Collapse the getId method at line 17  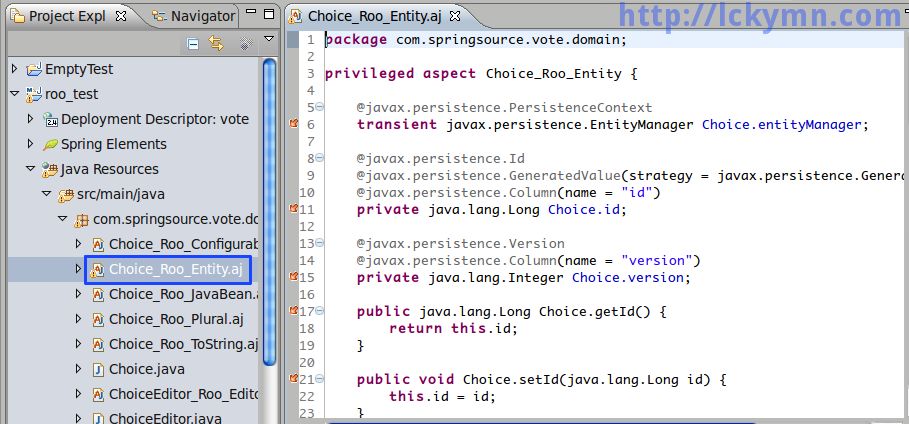click(319, 311)
